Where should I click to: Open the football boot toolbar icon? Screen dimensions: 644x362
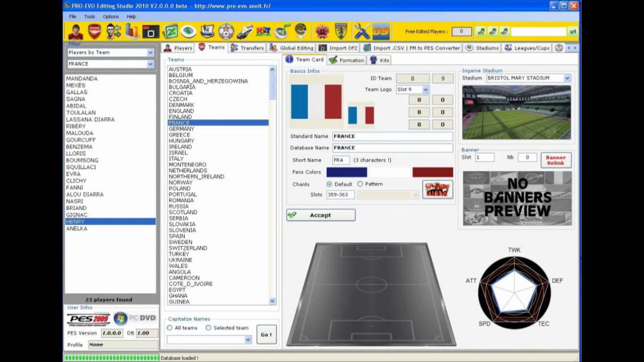[245, 32]
